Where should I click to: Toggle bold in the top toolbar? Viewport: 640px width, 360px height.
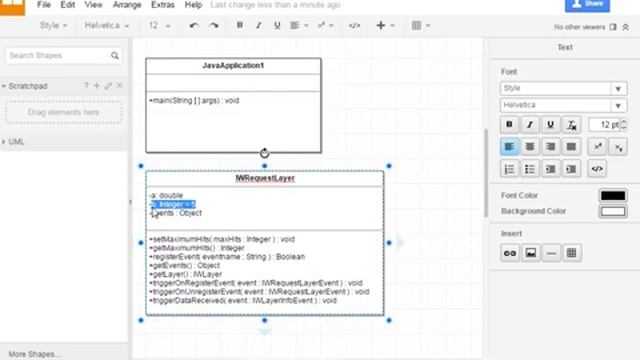240,25
